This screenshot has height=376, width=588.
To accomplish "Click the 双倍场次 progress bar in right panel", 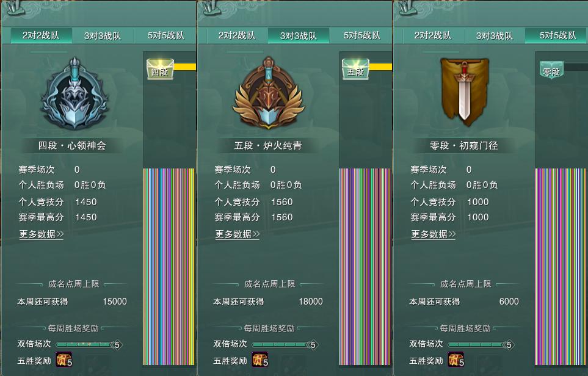I will 481,344.
